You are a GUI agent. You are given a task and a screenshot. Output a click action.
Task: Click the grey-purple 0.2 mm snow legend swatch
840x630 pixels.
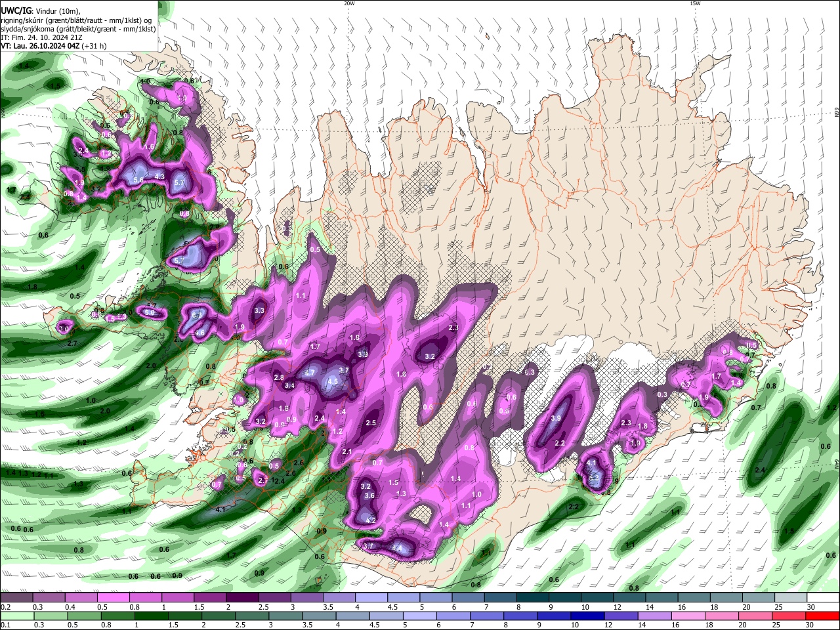pos(16,598)
